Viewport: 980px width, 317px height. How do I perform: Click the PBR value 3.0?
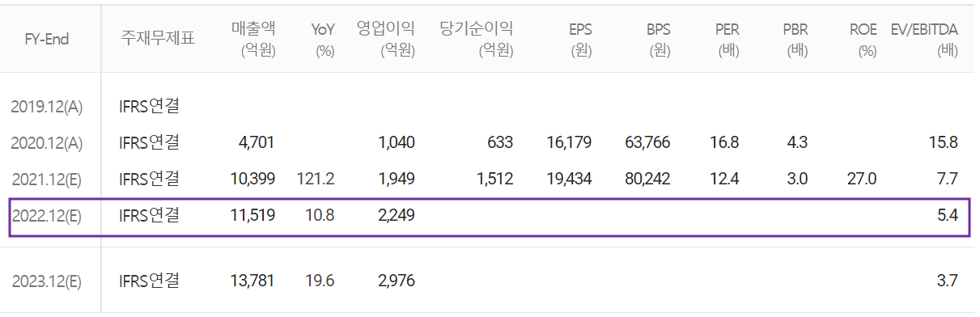[797, 179]
